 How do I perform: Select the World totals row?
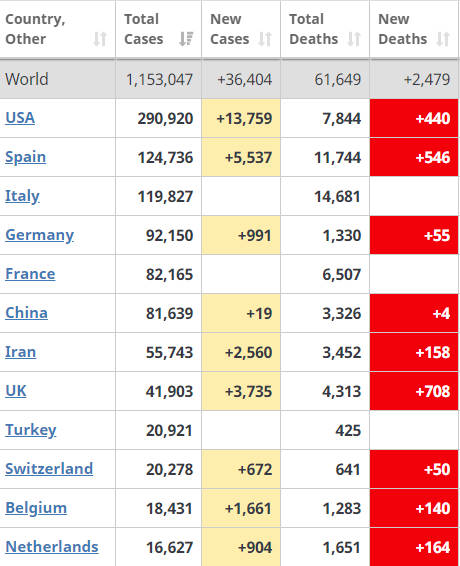coord(229,79)
